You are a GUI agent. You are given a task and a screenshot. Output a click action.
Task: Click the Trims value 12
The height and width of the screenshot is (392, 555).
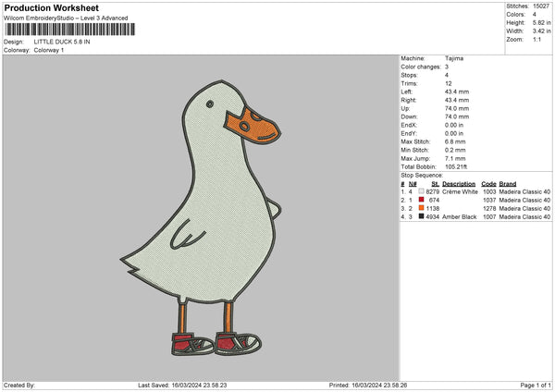(x=449, y=83)
